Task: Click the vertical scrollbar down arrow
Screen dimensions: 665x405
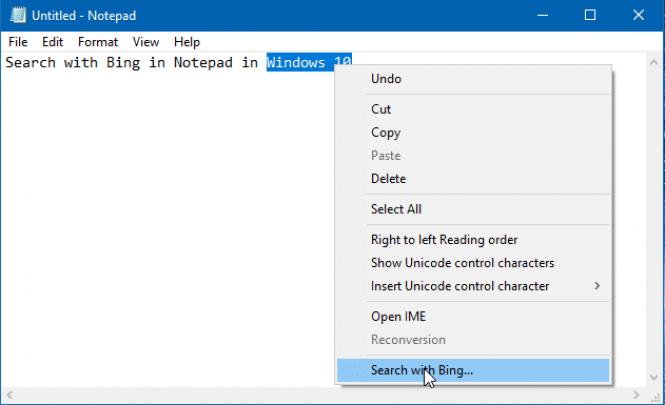Action: pyautogui.click(x=654, y=377)
